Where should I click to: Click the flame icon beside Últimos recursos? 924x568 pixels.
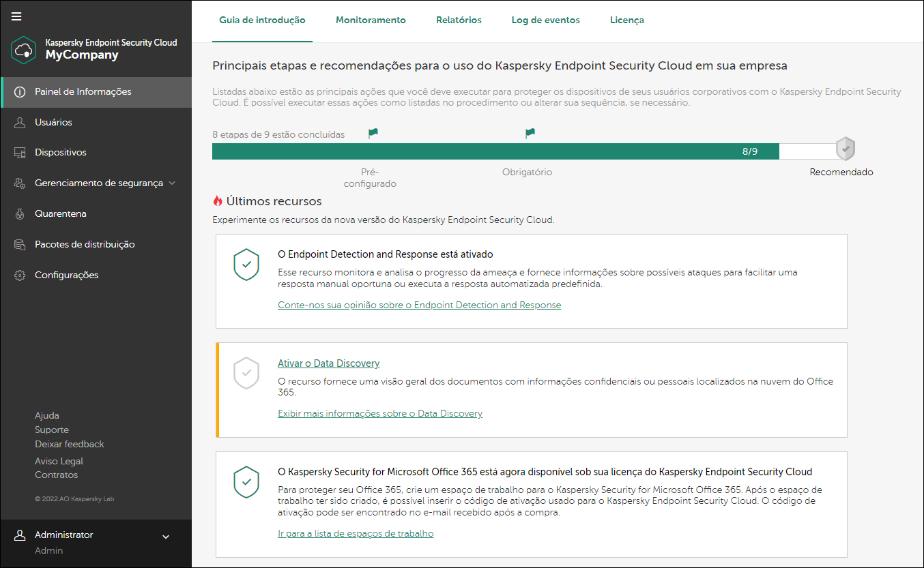tap(218, 201)
